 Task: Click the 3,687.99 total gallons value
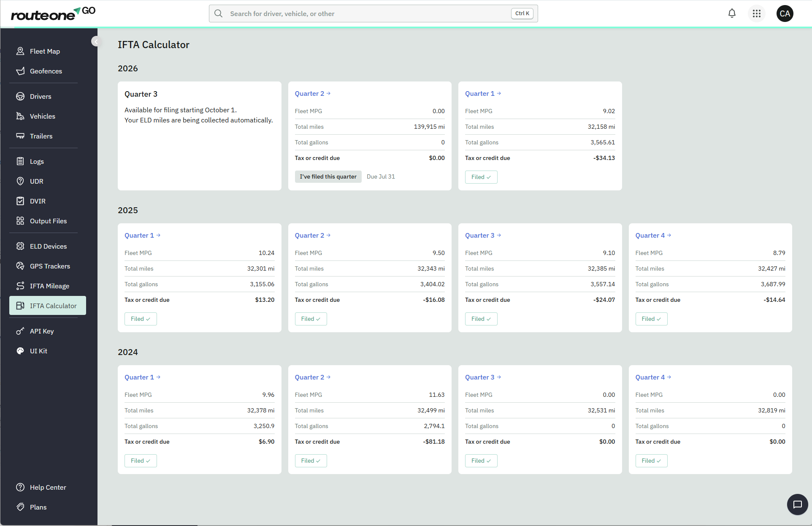tap(773, 284)
